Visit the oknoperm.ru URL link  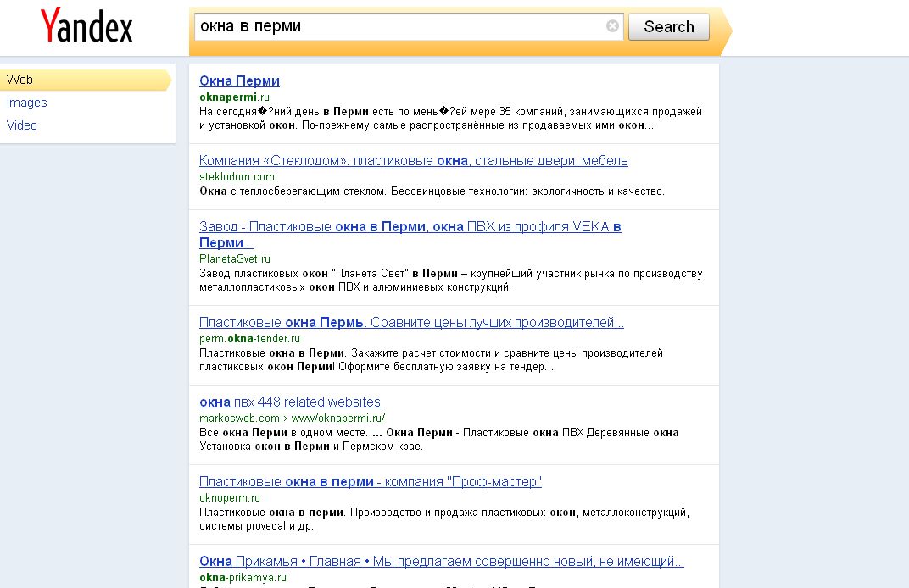point(229,498)
